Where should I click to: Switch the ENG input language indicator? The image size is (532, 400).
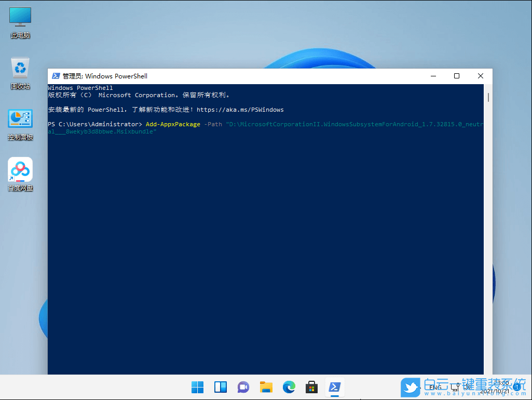[436, 387]
